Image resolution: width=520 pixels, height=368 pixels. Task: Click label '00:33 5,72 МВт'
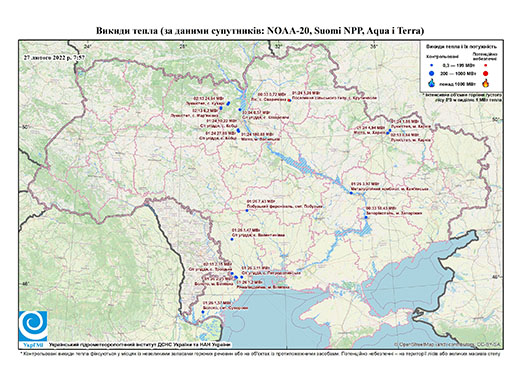272,95
